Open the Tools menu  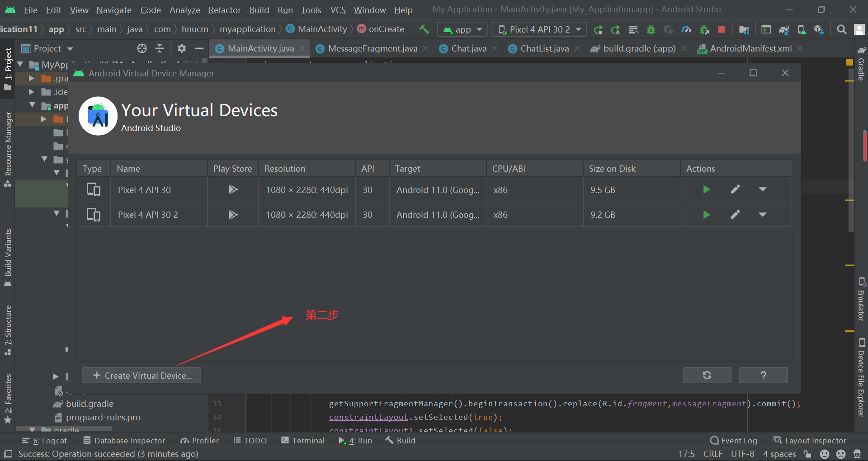pos(311,10)
